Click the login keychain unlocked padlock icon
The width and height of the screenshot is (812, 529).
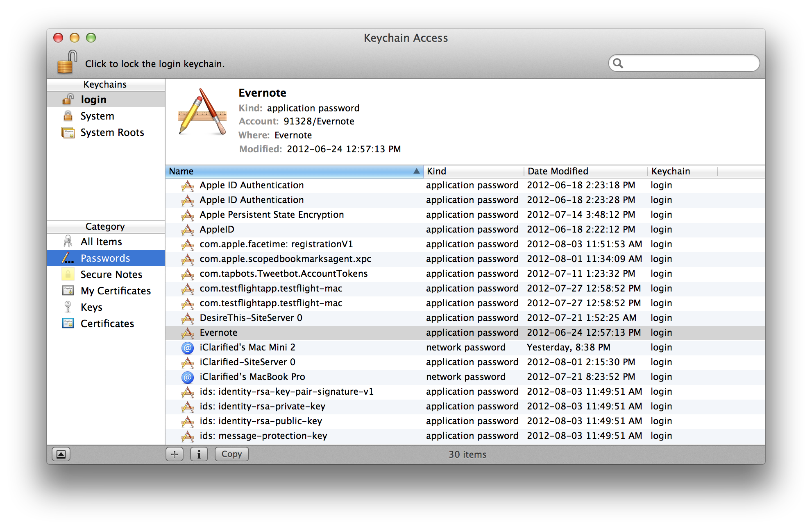point(68,99)
